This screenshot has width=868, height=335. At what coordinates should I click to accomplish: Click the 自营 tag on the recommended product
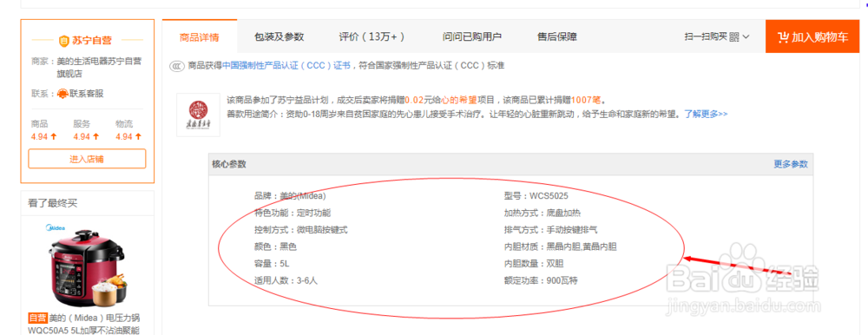click(x=37, y=318)
